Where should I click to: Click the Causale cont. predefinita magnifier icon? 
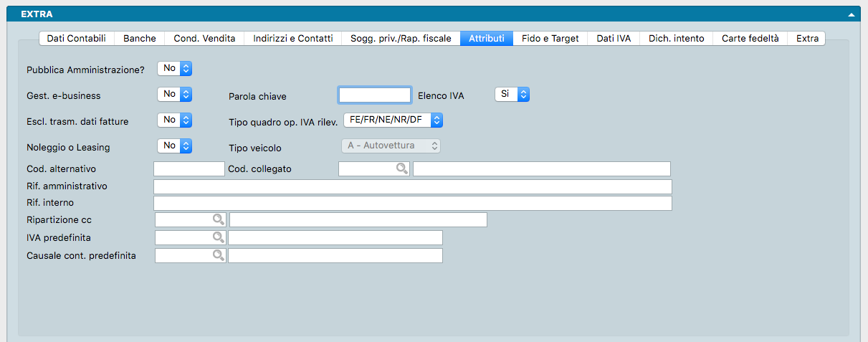click(x=218, y=255)
